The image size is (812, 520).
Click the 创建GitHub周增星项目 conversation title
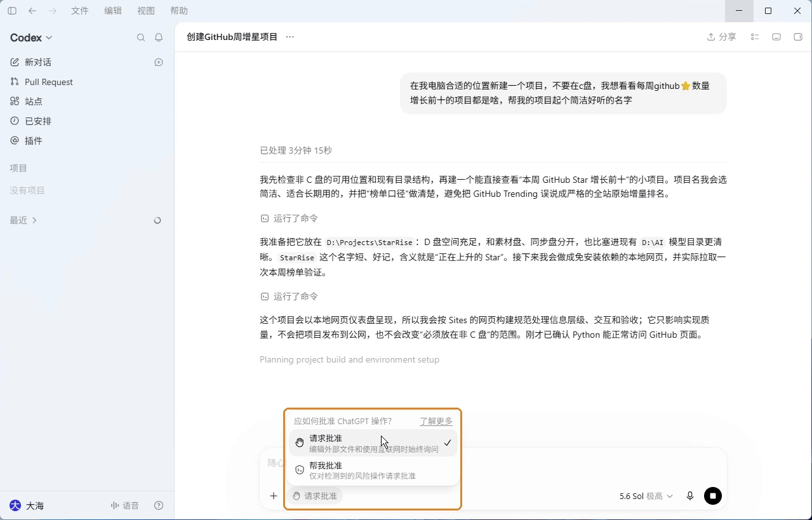point(232,37)
